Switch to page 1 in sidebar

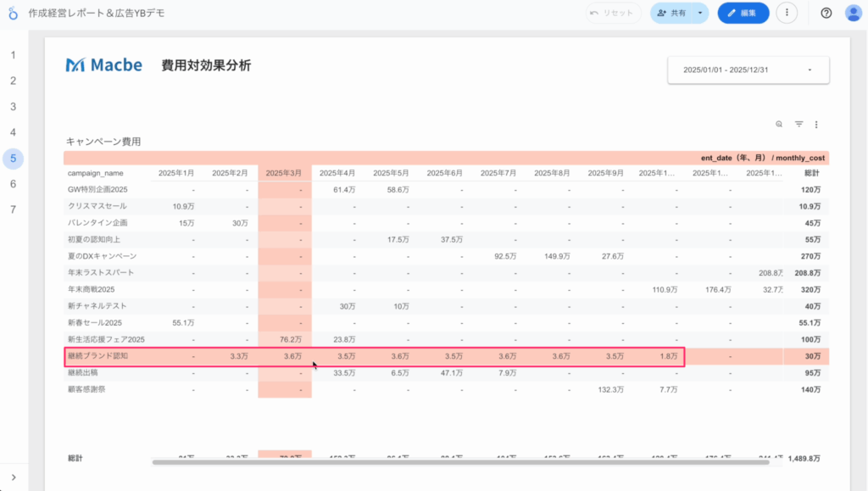[14, 55]
